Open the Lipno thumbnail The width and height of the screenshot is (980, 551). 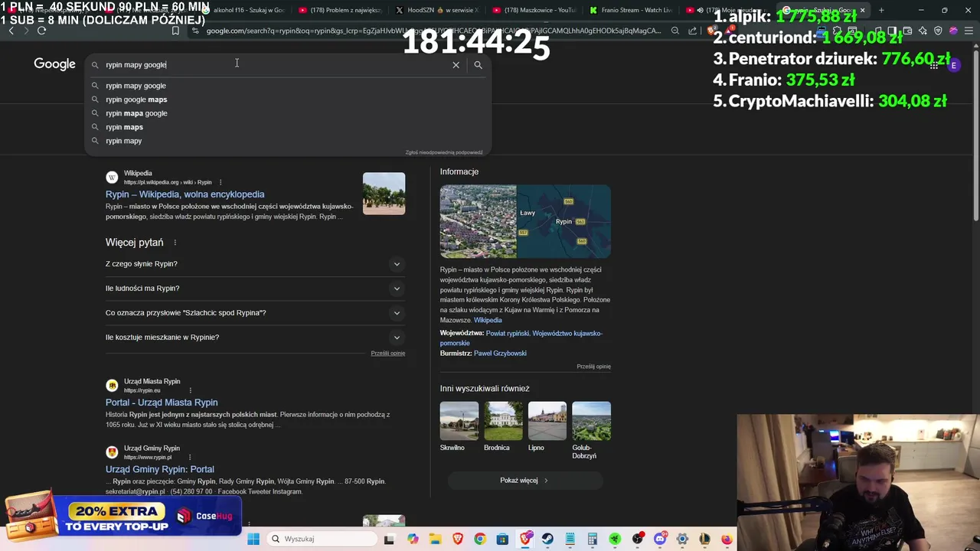pyautogui.click(x=547, y=421)
